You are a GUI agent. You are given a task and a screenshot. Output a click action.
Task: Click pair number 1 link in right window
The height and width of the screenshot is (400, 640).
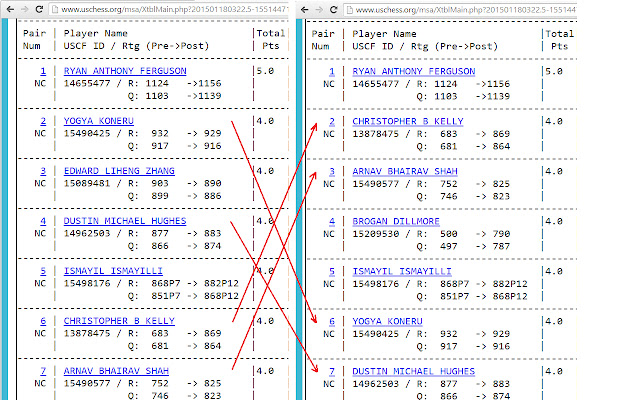(332, 71)
